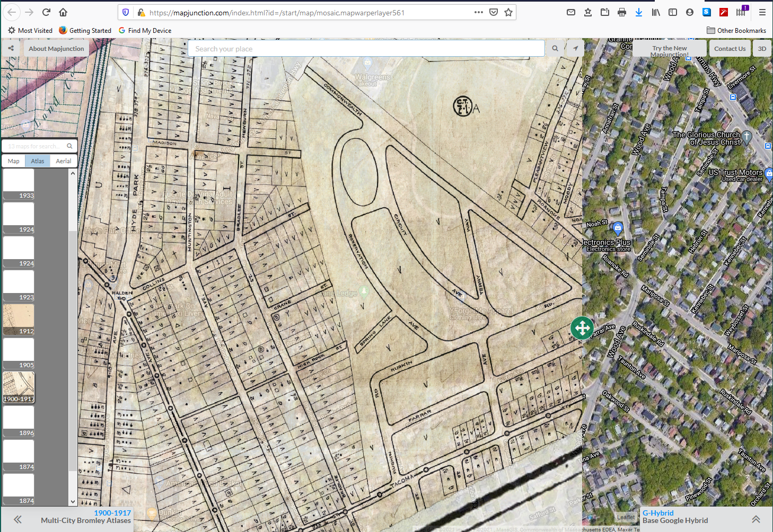
Task: Switch to the Atlas tab
Action: (38, 161)
